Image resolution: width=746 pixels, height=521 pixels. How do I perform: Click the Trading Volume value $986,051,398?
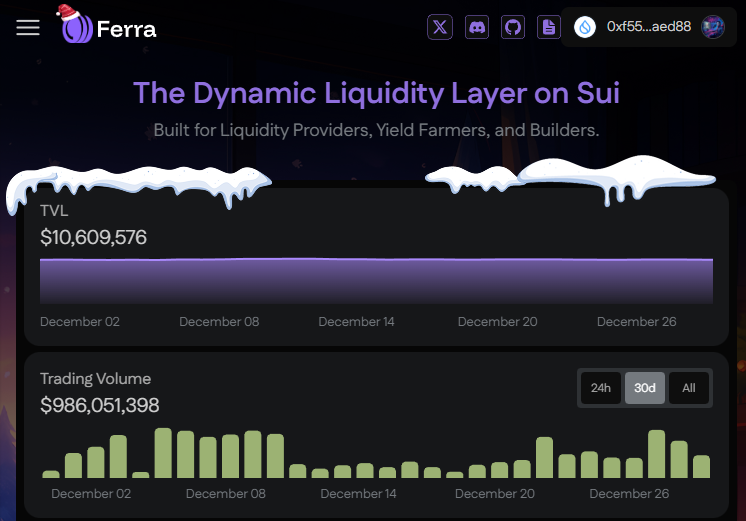coord(99,405)
